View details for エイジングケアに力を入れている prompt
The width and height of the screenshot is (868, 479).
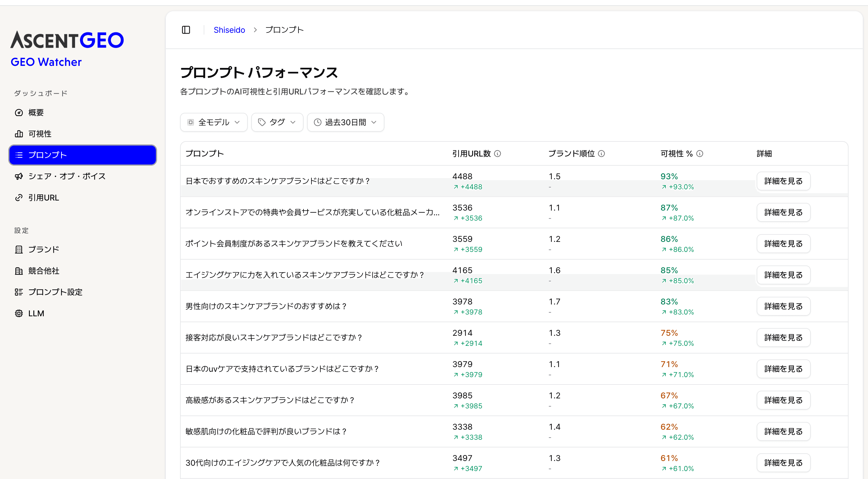(784, 275)
